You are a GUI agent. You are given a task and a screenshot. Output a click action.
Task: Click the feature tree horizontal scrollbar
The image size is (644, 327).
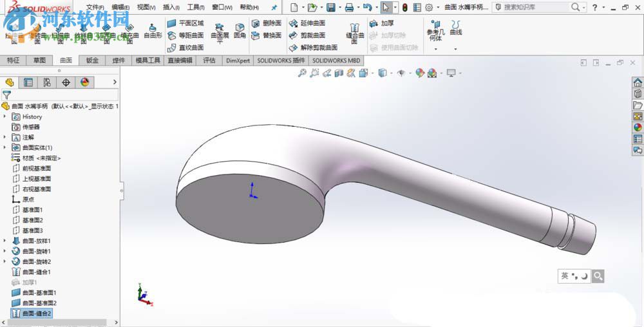pos(56,322)
